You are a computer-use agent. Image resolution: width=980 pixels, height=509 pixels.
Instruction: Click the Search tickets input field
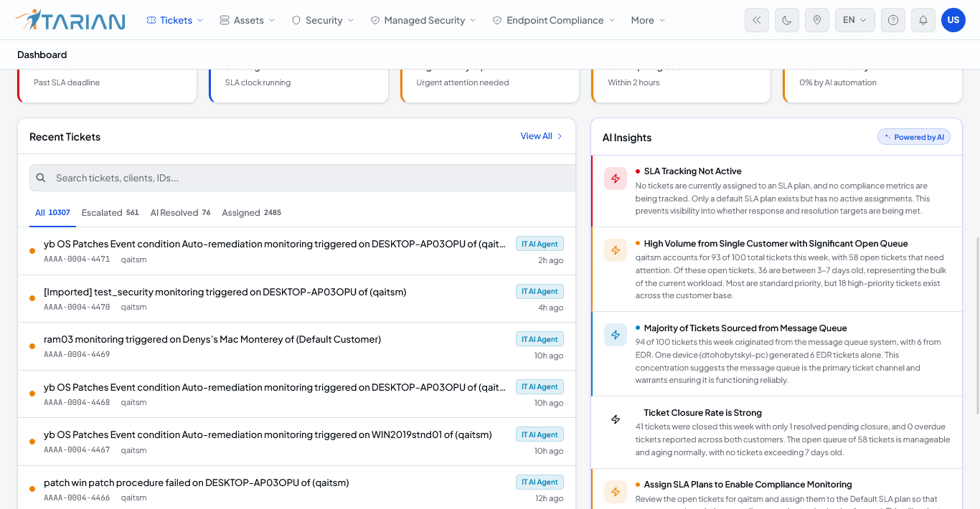tap(303, 178)
